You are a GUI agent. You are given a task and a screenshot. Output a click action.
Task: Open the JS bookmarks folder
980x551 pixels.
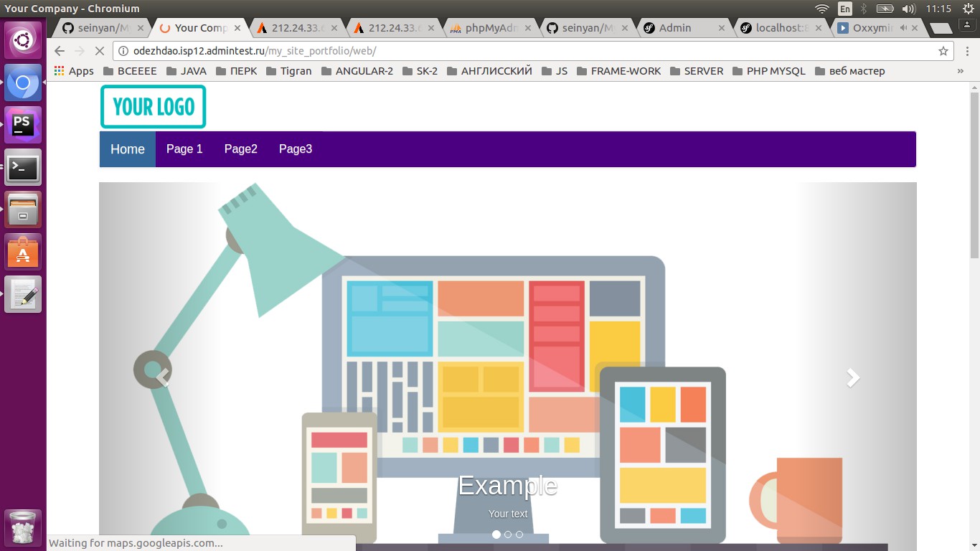point(555,71)
